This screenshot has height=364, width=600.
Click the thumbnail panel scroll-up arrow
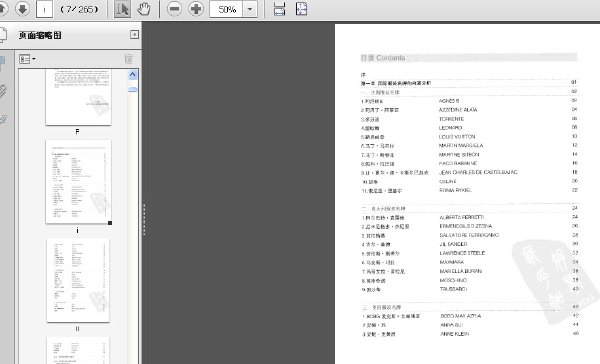[132, 75]
